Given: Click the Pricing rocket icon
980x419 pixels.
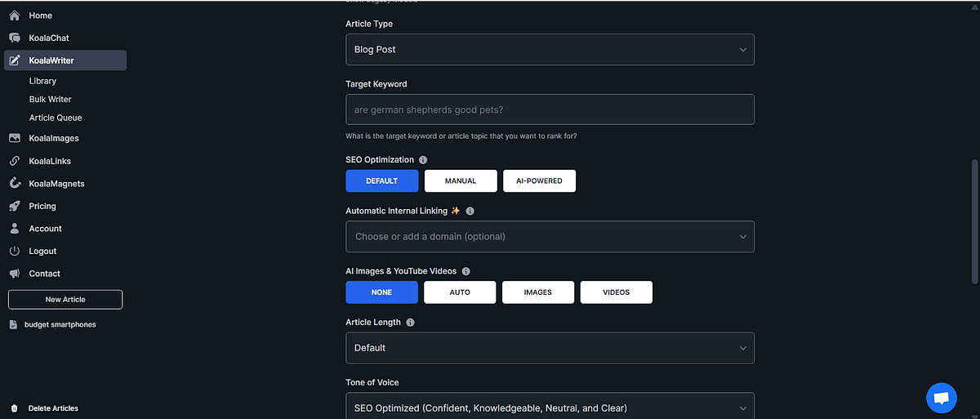Looking at the screenshot, I should click(15, 206).
